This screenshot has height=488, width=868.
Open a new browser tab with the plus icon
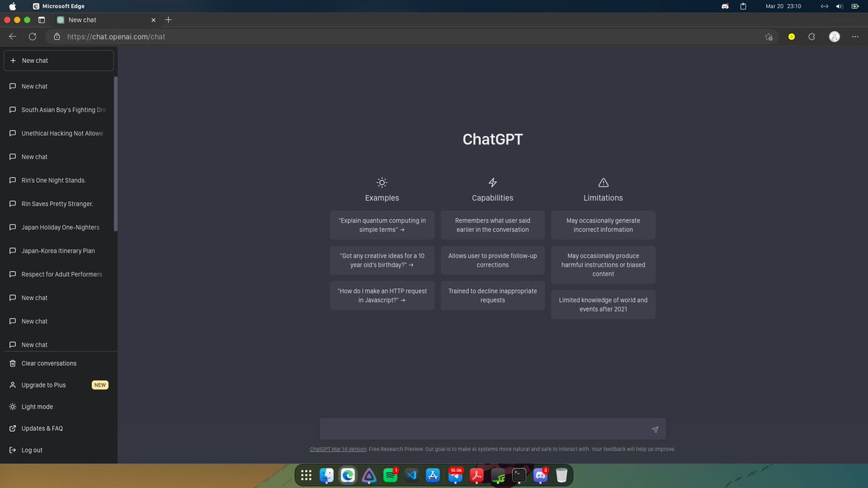[169, 20]
